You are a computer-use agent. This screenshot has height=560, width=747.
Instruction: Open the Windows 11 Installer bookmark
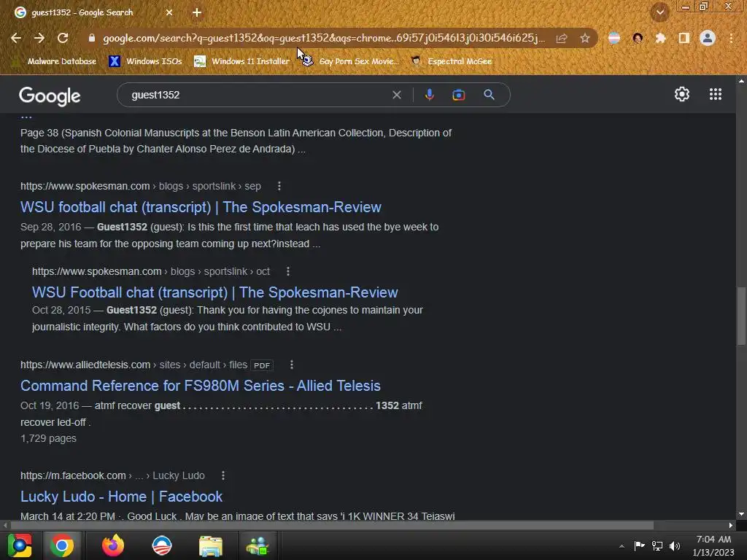241,61
